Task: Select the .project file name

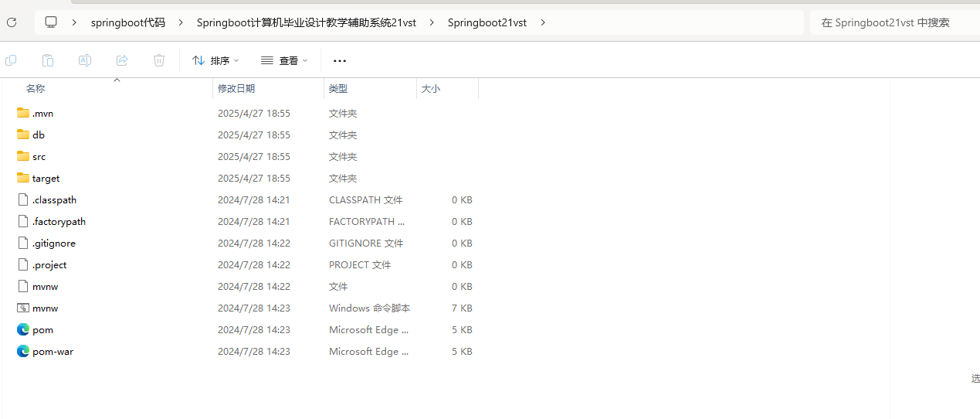Action: 49,264
